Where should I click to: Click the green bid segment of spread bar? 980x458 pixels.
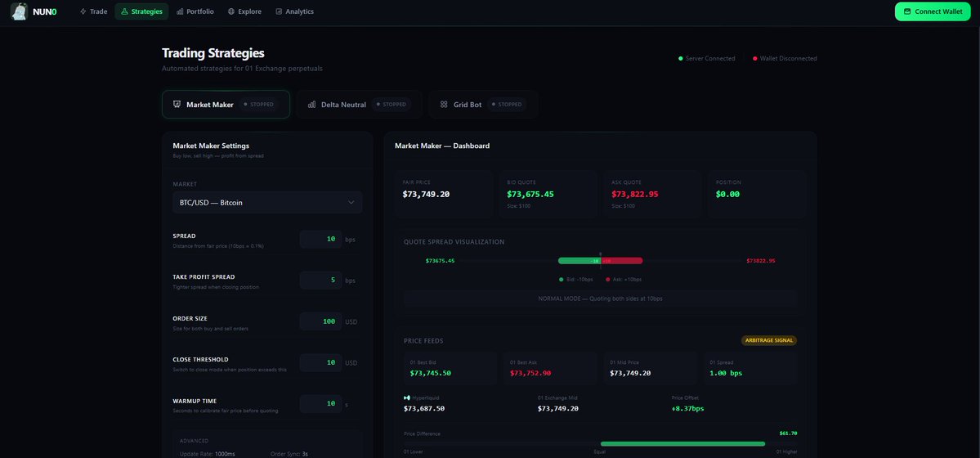tap(579, 261)
